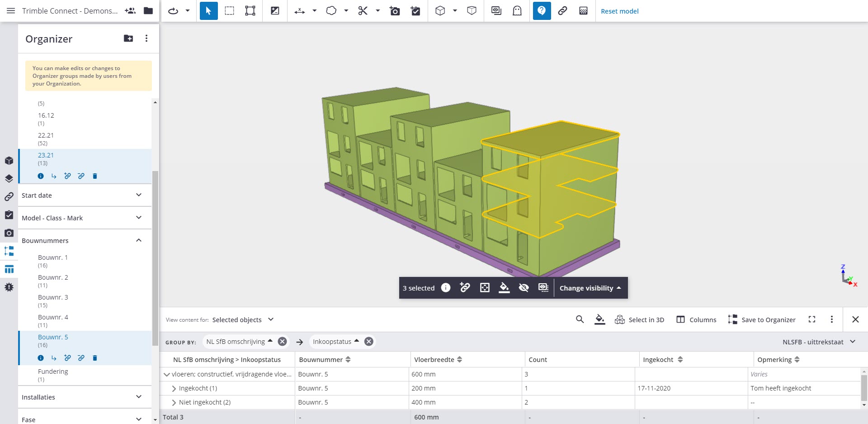Choose the markup shape tool
This screenshot has width=868, height=424.
tap(331, 11)
